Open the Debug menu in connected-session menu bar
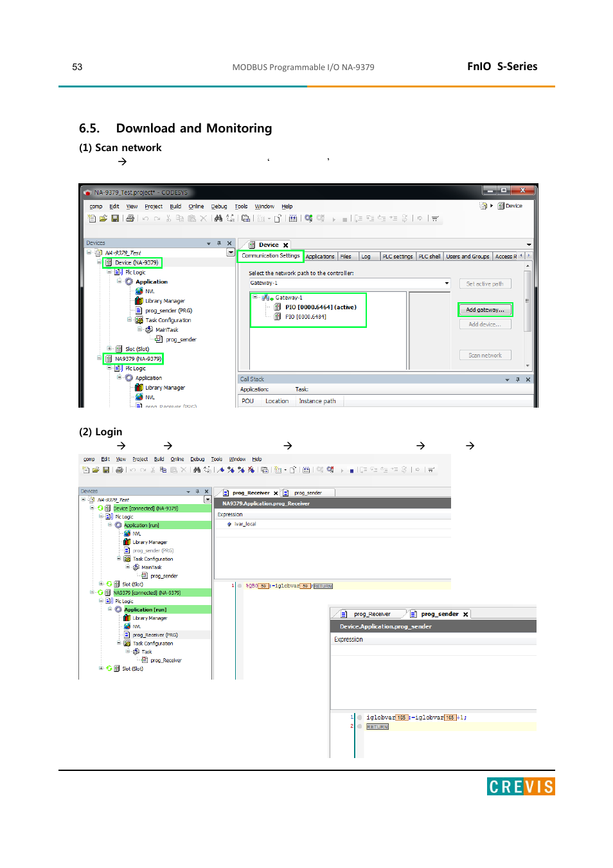This screenshot has height=868, width=613. pos(197,459)
